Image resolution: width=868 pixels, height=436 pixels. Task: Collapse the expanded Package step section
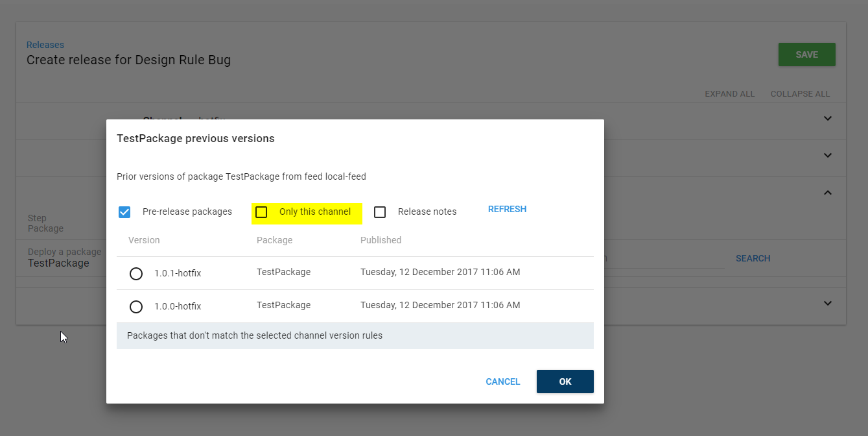click(827, 192)
